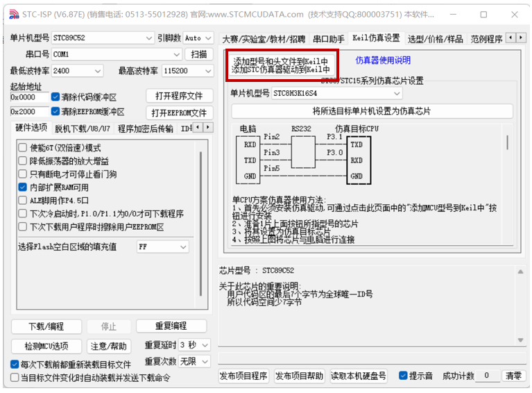Image resolution: width=532 pixels, height=393 pixels.
Task: Enable 当目标文件变化时自动装载 checkbox
Action: click(x=15, y=378)
